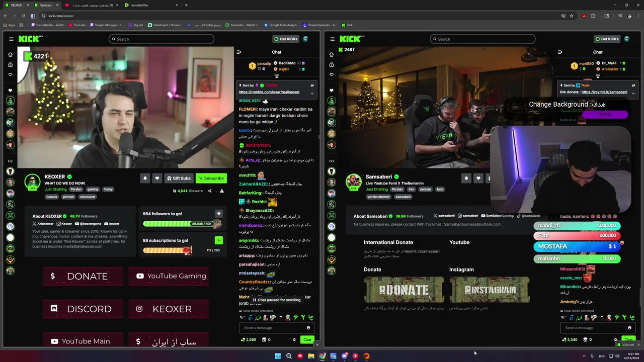Share KEOXER stream via share icon
This screenshot has width=644, height=362.
tap(210, 191)
